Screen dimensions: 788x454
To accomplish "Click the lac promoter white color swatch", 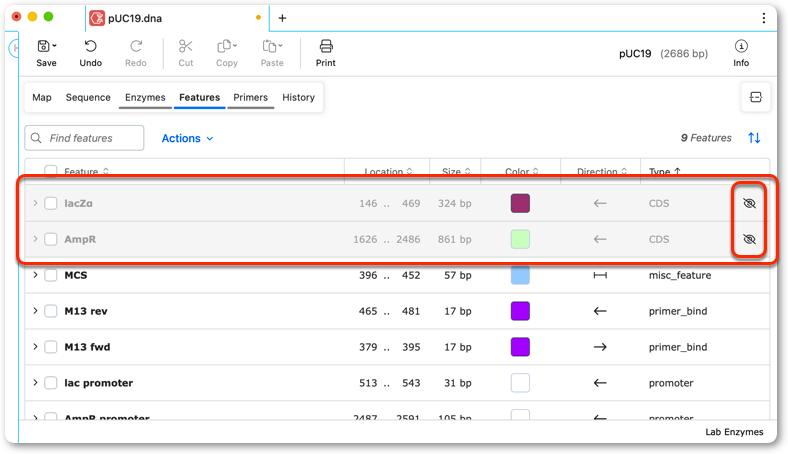I will (x=520, y=383).
